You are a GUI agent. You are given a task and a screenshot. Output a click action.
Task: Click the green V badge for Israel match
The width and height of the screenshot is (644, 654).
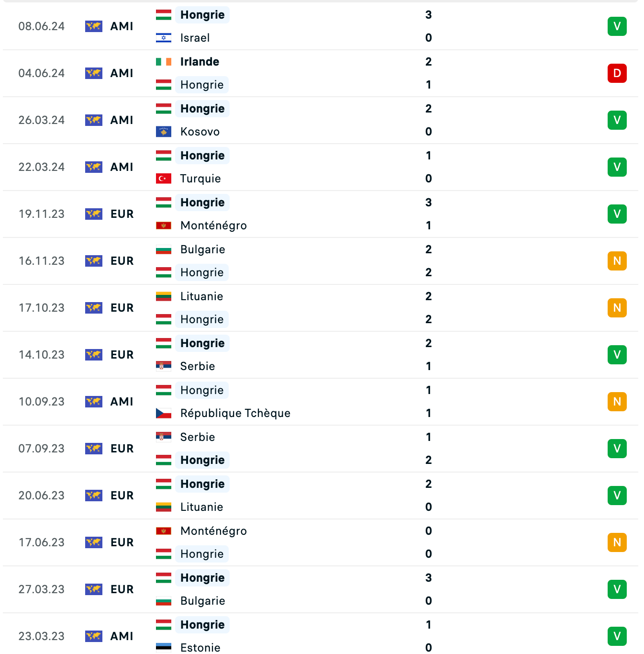pos(617,26)
